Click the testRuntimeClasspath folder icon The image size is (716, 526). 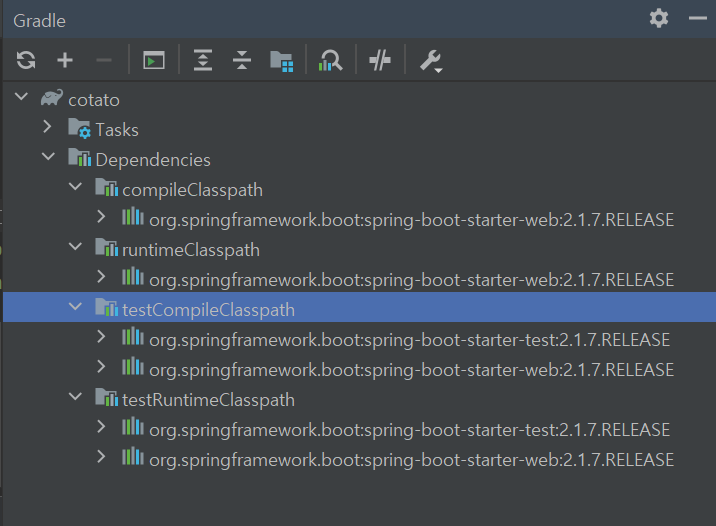coord(106,398)
